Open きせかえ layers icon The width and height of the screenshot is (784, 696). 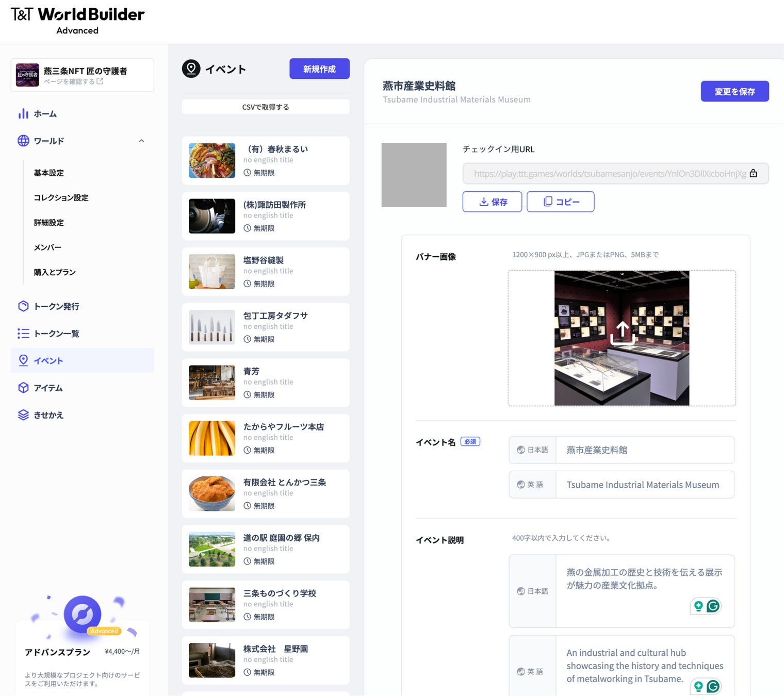pyautogui.click(x=23, y=415)
